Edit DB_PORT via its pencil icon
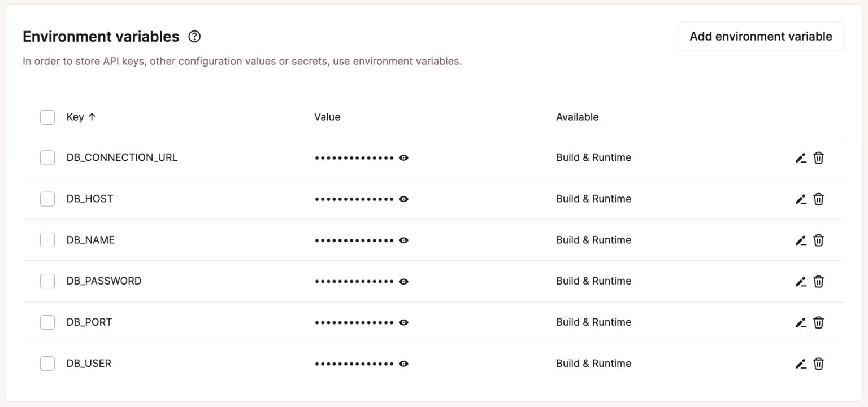868x407 pixels. (800, 322)
